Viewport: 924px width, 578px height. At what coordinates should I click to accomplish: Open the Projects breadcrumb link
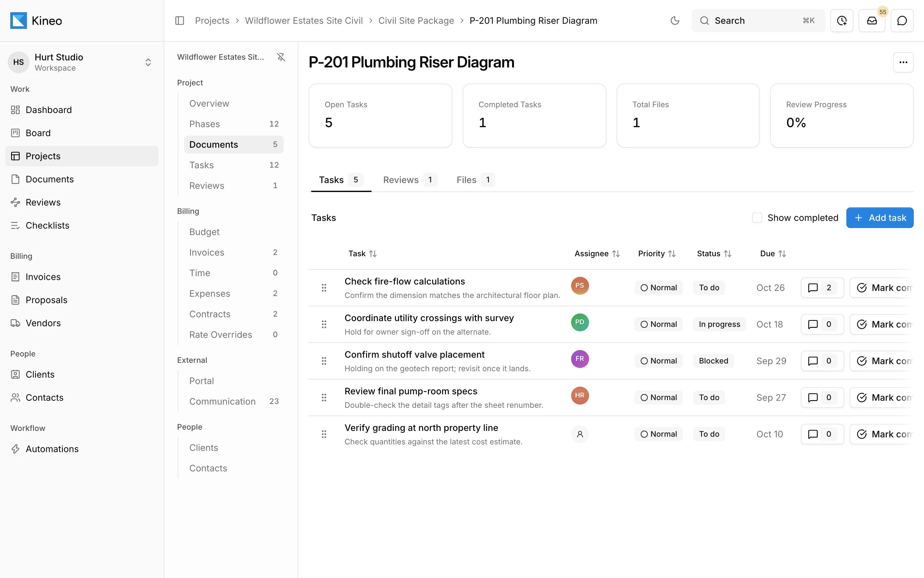point(212,21)
